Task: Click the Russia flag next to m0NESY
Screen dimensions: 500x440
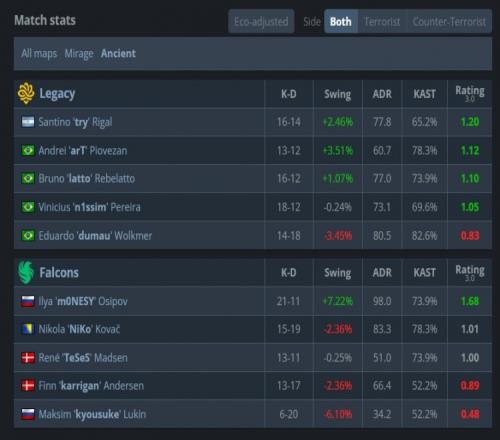Action: tap(28, 301)
